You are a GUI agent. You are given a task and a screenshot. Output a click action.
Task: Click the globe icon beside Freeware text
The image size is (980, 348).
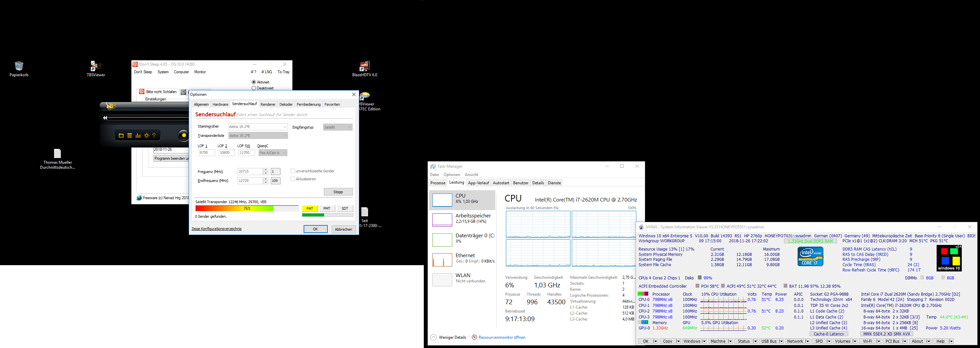139,198
